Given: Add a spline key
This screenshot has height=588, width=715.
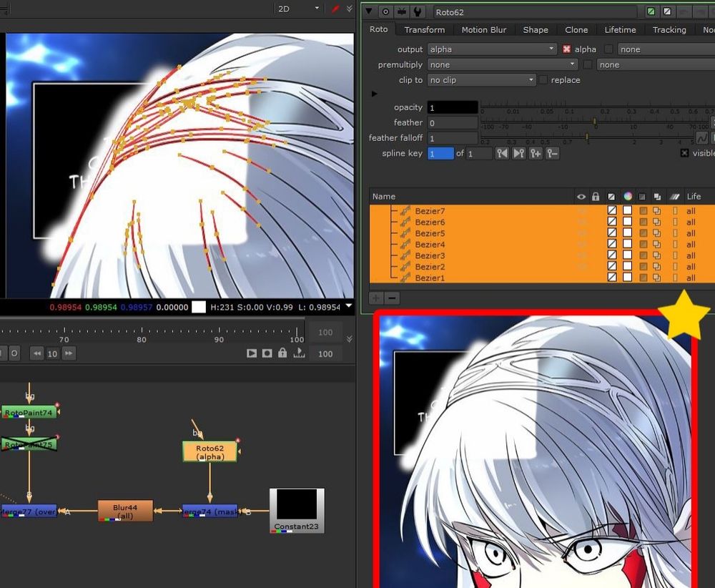Looking at the screenshot, I should click(536, 153).
